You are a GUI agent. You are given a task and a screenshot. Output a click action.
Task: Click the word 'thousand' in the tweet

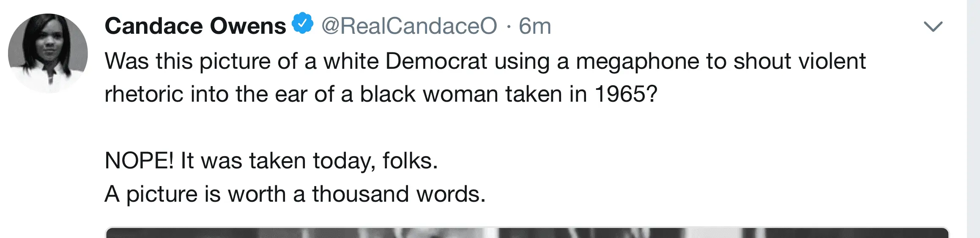pyautogui.click(x=361, y=194)
